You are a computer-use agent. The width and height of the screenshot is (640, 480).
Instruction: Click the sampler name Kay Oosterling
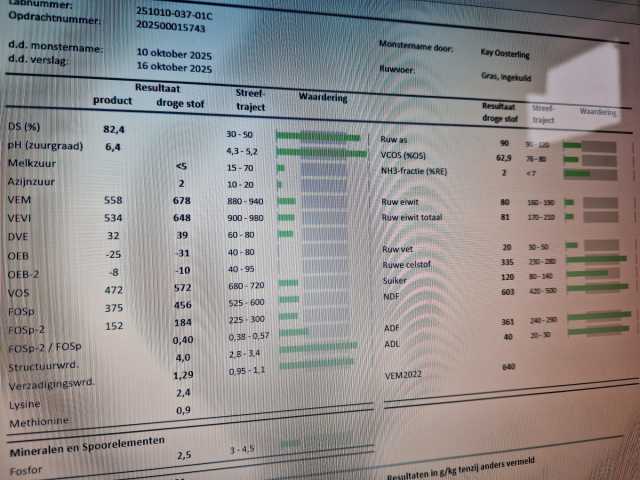click(x=505, y=53)
